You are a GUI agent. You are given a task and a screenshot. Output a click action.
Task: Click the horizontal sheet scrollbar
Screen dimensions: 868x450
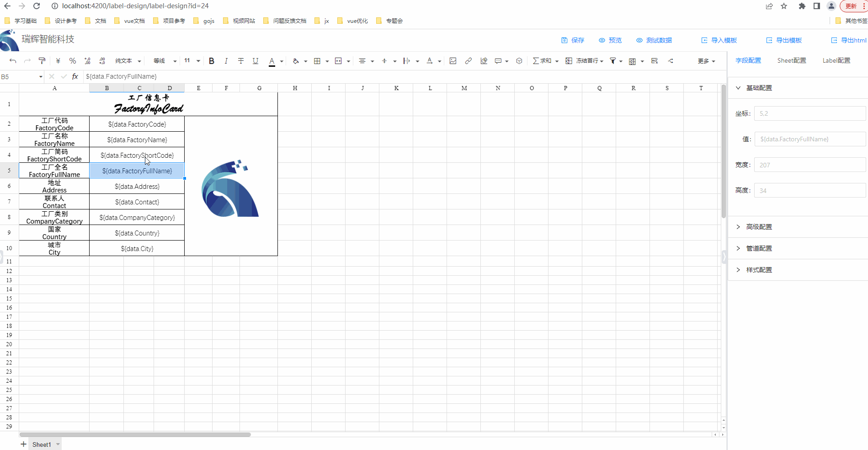135,434
